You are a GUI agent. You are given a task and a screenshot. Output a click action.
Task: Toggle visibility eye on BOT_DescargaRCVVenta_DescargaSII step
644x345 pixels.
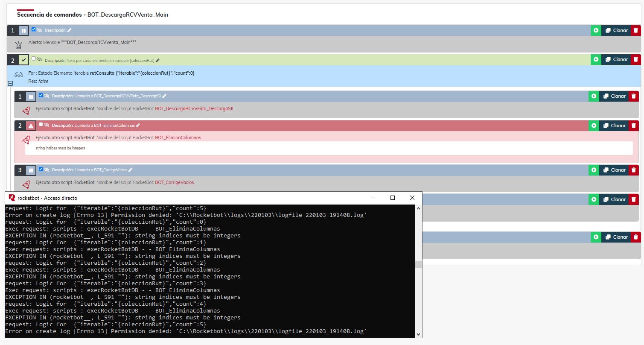[x=47, y=96]
